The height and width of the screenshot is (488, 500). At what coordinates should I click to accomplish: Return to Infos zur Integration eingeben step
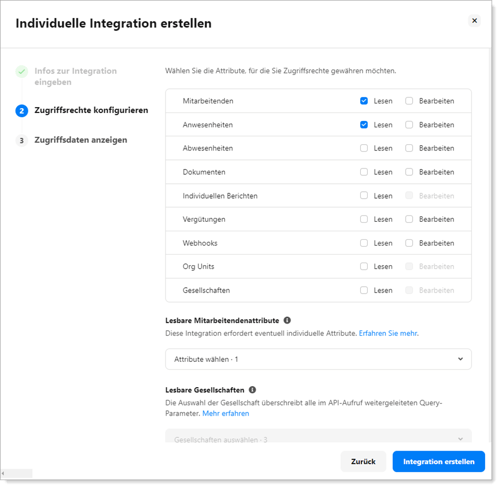pos(76,76)
